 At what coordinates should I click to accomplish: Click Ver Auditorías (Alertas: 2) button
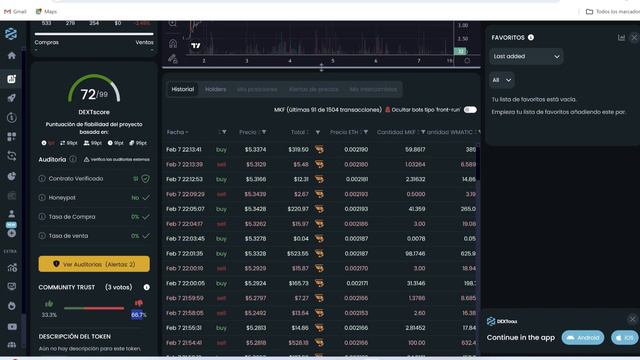(x=94, y=264)
